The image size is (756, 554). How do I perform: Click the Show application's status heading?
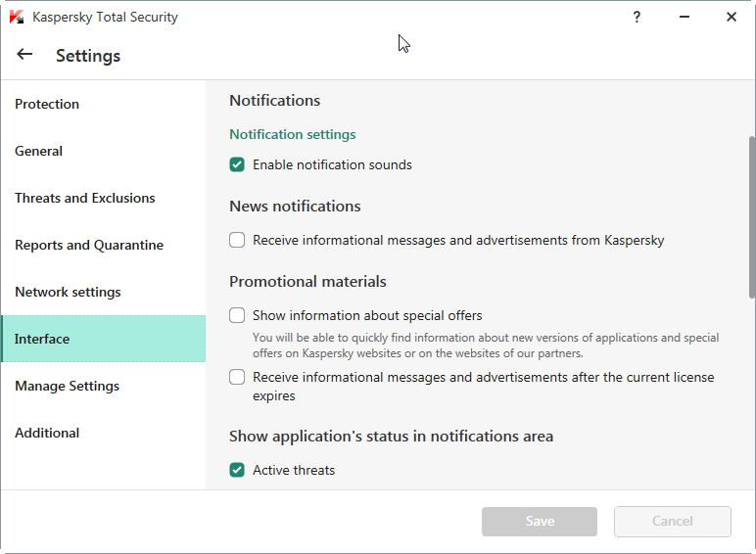click(x=391, y=437)
